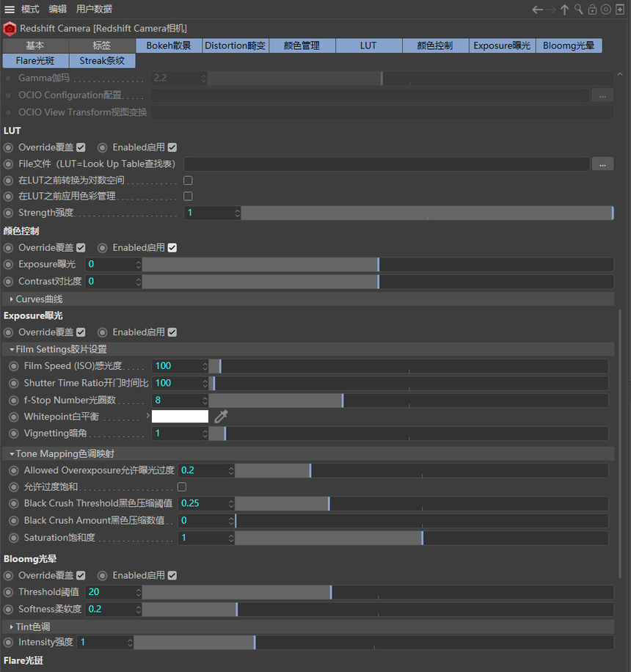
Task: Go up one level with the up arrow
Action: (564, 10)
